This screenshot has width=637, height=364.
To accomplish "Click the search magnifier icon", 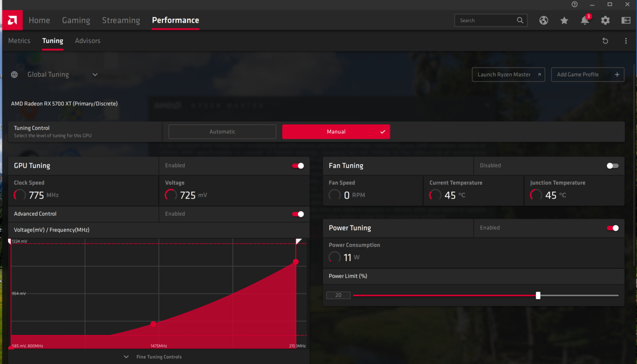I will pyautogui.click(x=520, y=20).
